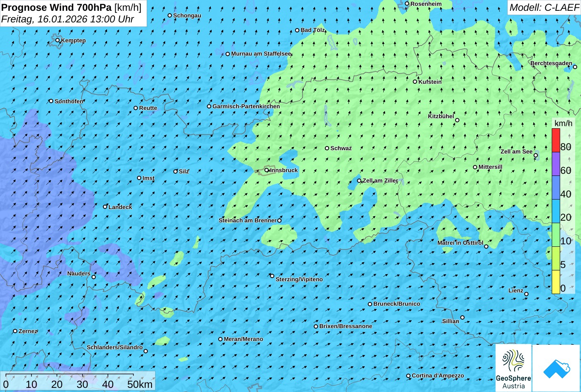The height and width of the screenshot is (392, 581).
Task: Click the Reutte marker dot
Action: (x=136, y=108)
